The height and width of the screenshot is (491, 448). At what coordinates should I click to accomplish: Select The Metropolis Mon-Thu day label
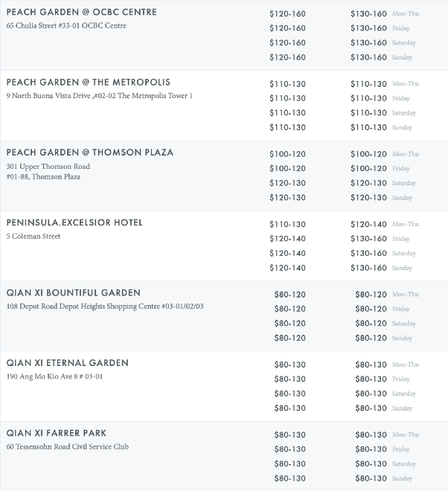(406, 84)
